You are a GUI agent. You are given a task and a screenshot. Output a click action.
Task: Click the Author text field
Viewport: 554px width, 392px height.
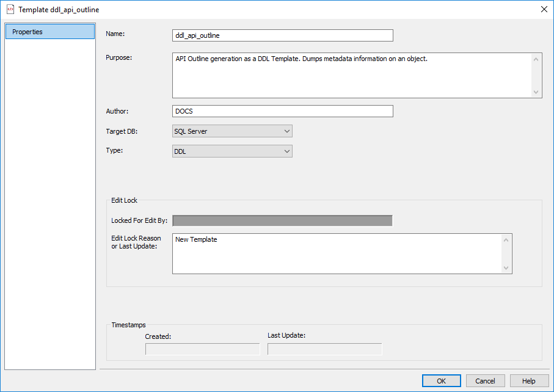point(283,111)
